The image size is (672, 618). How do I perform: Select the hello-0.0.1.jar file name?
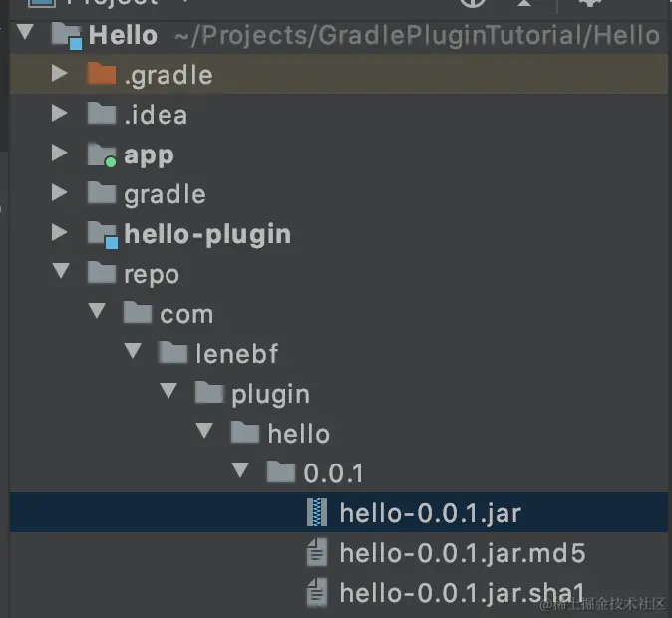(x=431, y=513)
